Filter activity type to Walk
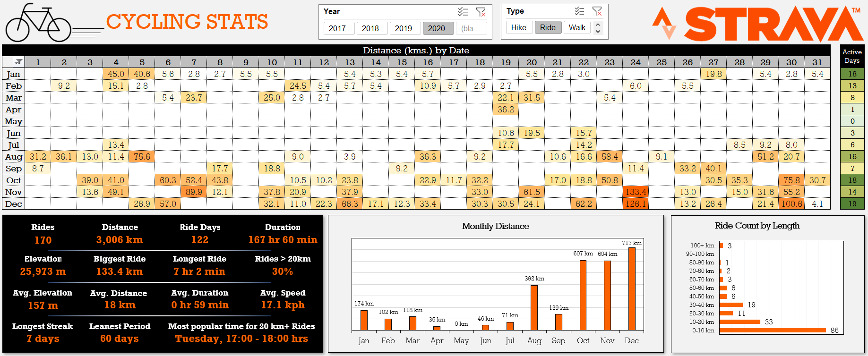 577,27
